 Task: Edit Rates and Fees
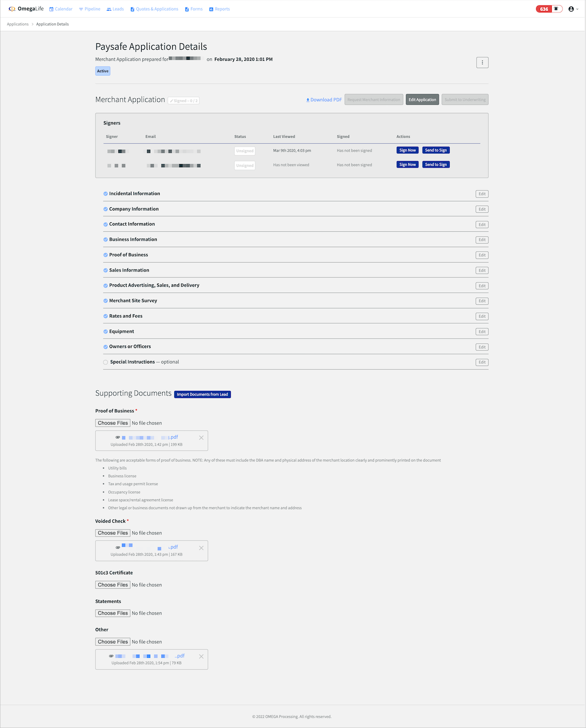point(482,316)
